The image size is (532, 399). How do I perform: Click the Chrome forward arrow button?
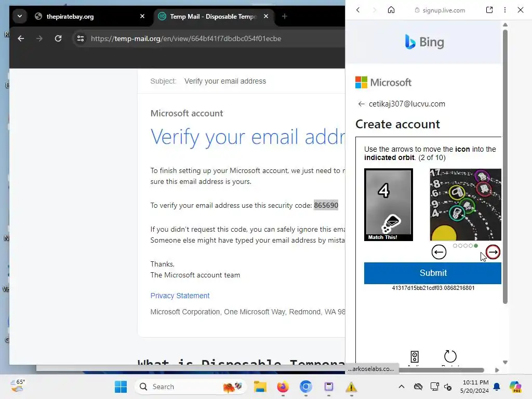tap(39, 38)
